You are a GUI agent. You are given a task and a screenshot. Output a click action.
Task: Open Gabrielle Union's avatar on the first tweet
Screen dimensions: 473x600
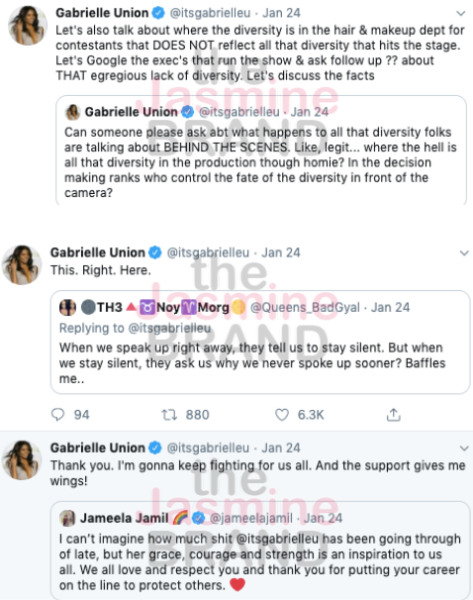coord(28,26)
